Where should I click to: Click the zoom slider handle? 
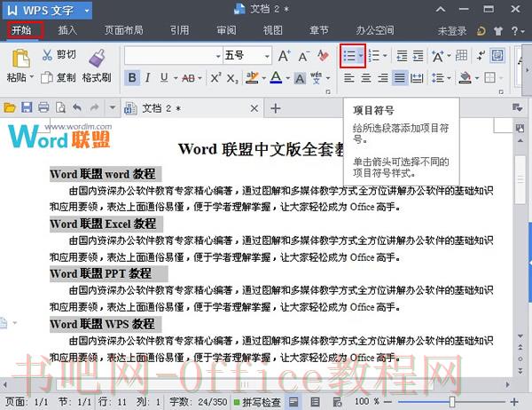click(452, 402)
